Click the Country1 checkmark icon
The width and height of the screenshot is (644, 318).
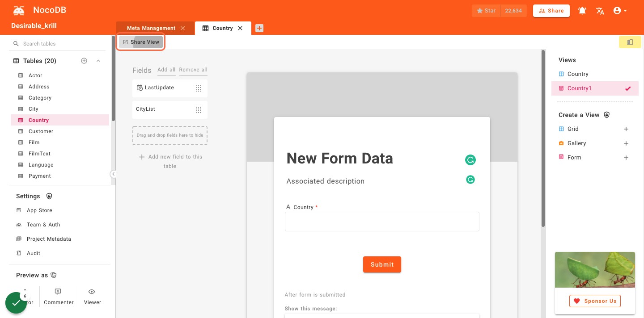[x=628, y=88]
